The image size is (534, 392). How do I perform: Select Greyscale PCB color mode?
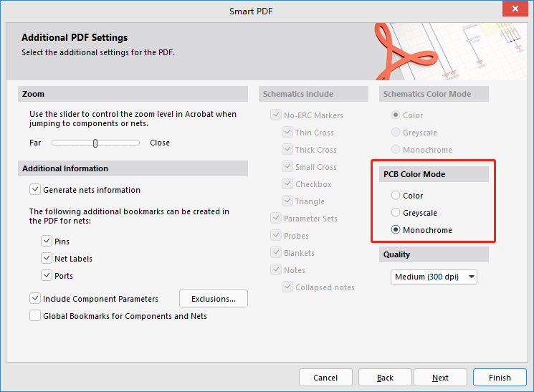[396, 213]
